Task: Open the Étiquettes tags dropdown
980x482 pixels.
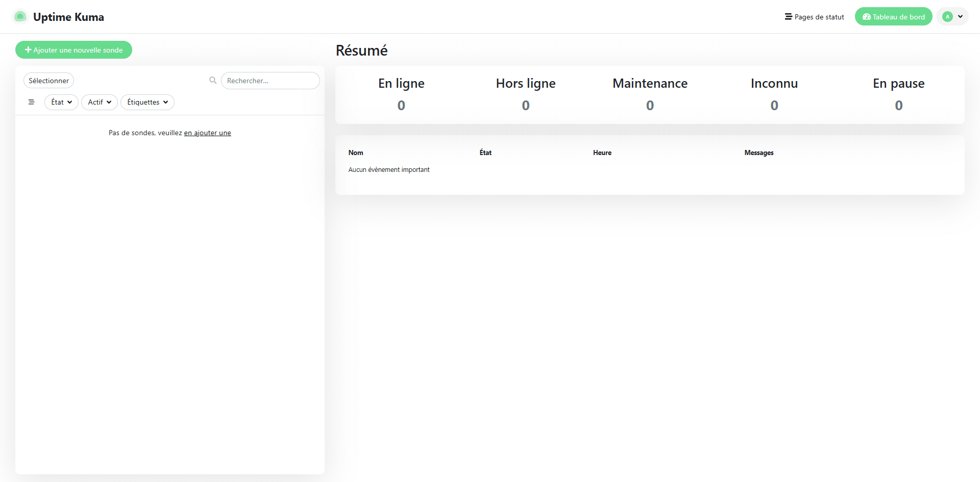Action: (x=148, y=102)
